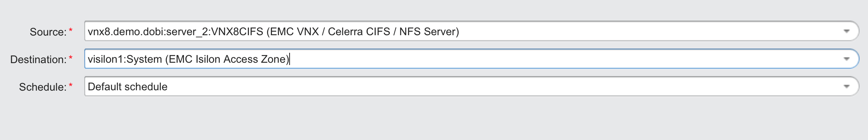Screen dimensions: 868x140
Task: Click the Schedule label
Action: (43, 87)
